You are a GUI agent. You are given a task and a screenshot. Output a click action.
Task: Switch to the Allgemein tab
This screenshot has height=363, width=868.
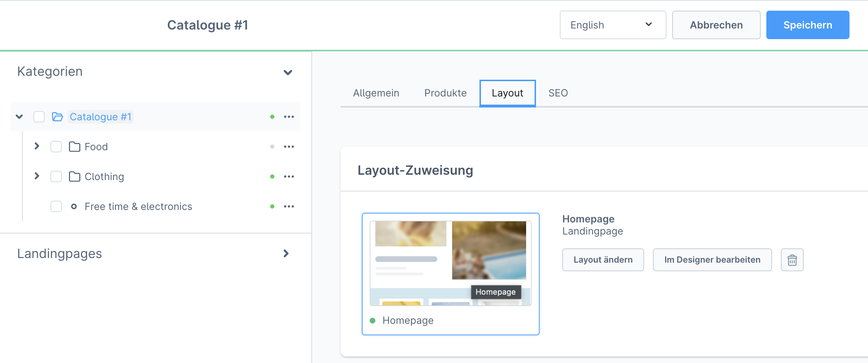pos(376,93)
